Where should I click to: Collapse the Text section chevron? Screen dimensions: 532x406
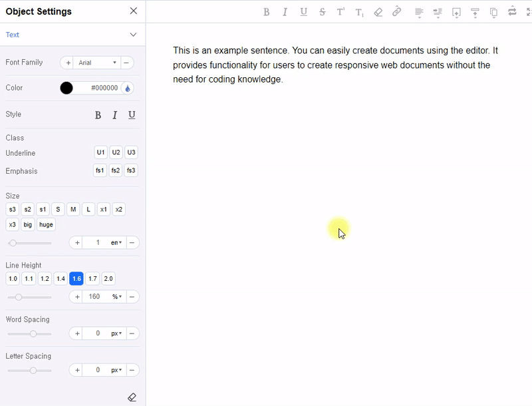(x=134, y=35)
